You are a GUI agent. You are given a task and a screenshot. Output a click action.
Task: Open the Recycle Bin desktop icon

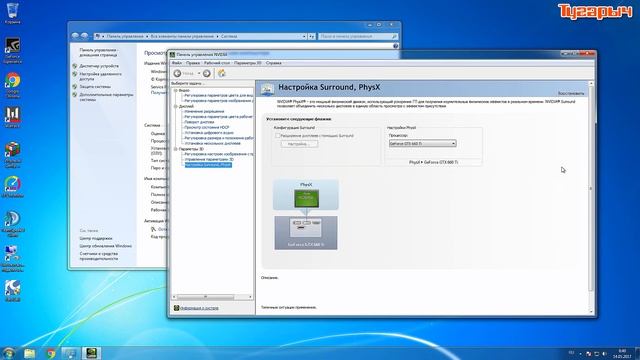(x=13, y=13)
